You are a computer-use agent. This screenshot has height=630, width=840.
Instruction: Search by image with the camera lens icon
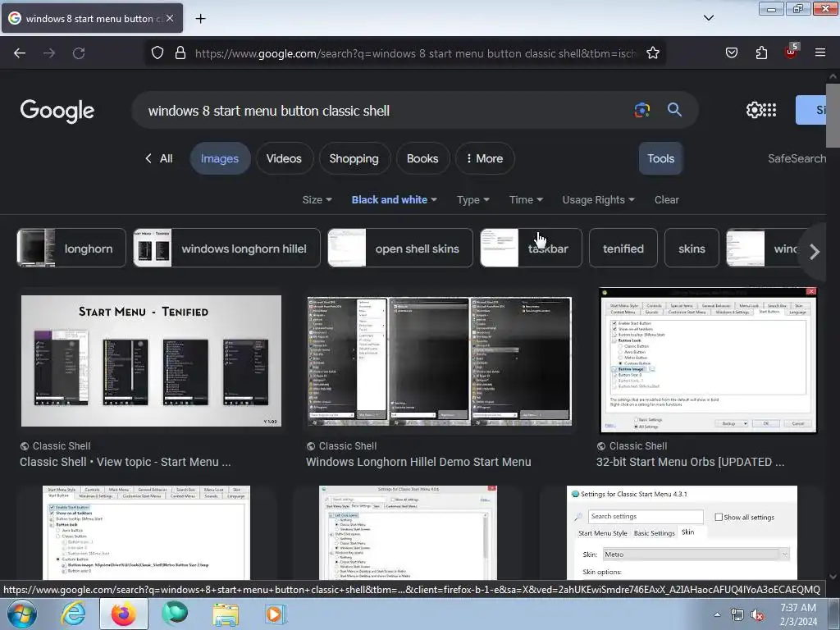pos(641,110)
